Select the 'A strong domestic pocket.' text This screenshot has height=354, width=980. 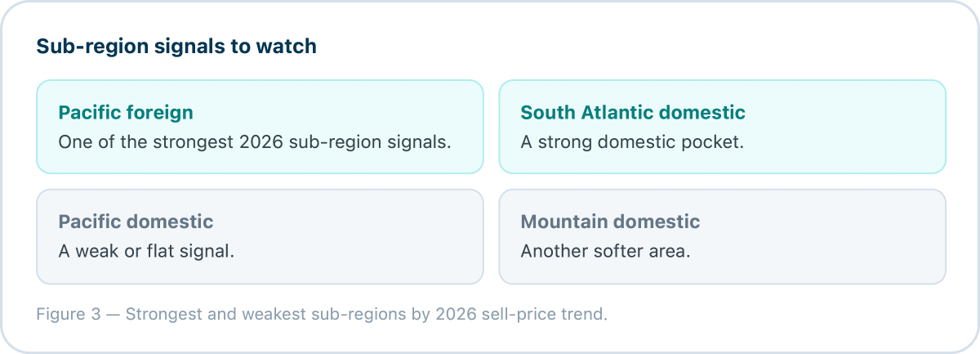[x=632, y=141]
